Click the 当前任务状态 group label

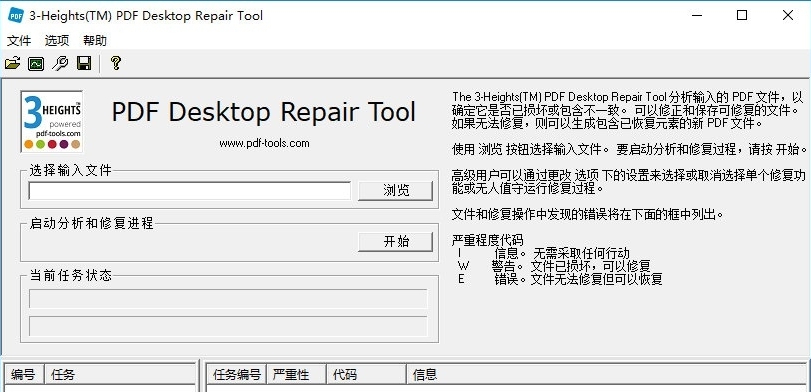70,275
